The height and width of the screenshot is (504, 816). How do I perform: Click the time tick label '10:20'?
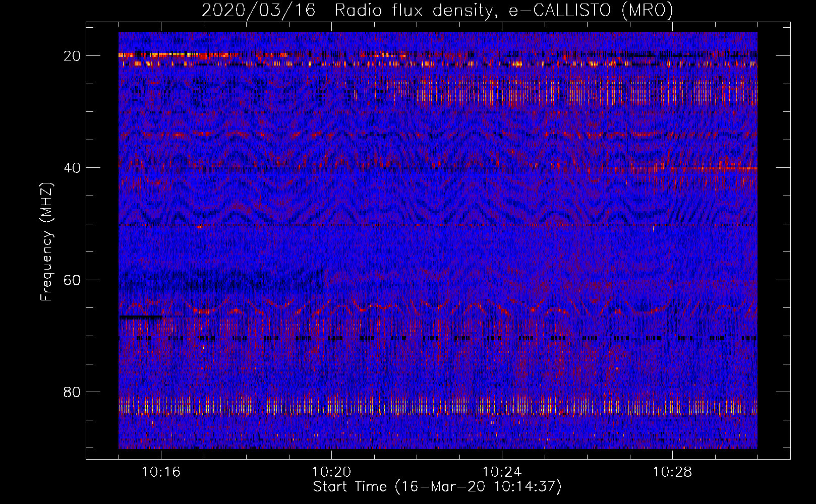click(331, 472)
